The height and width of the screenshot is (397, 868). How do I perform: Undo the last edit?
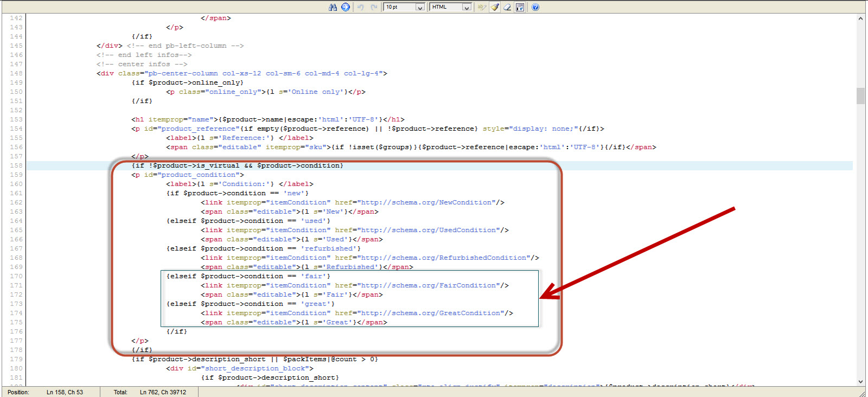(x=360, y=7)
